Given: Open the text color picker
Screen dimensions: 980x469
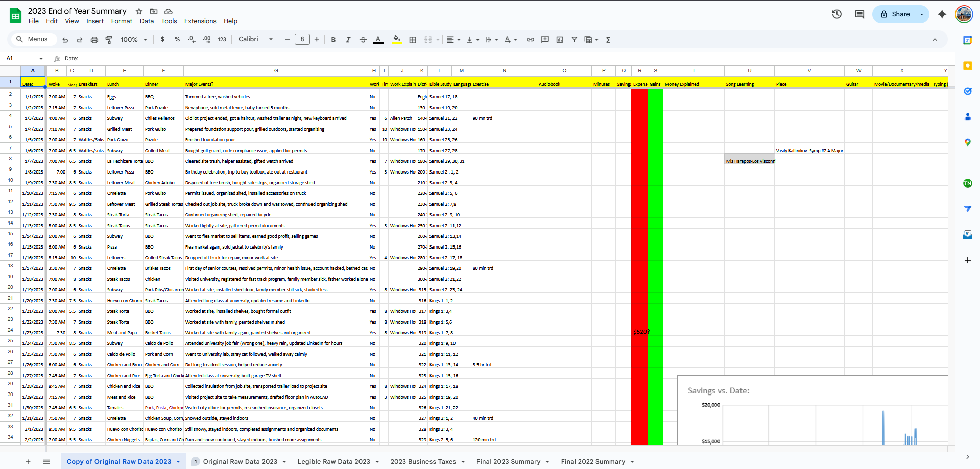Looking at the screenshot, I should [378, 39].
